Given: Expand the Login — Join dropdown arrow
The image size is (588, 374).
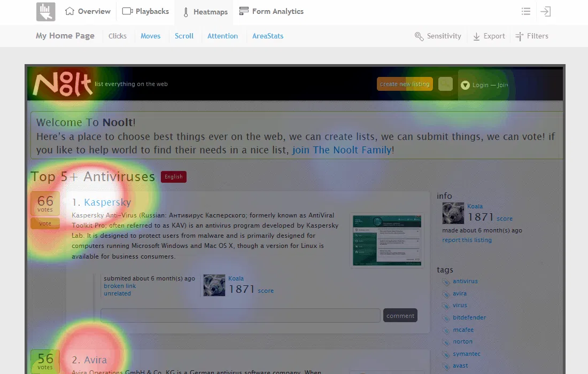Looking at the screenshot, I should coord(465,85).
